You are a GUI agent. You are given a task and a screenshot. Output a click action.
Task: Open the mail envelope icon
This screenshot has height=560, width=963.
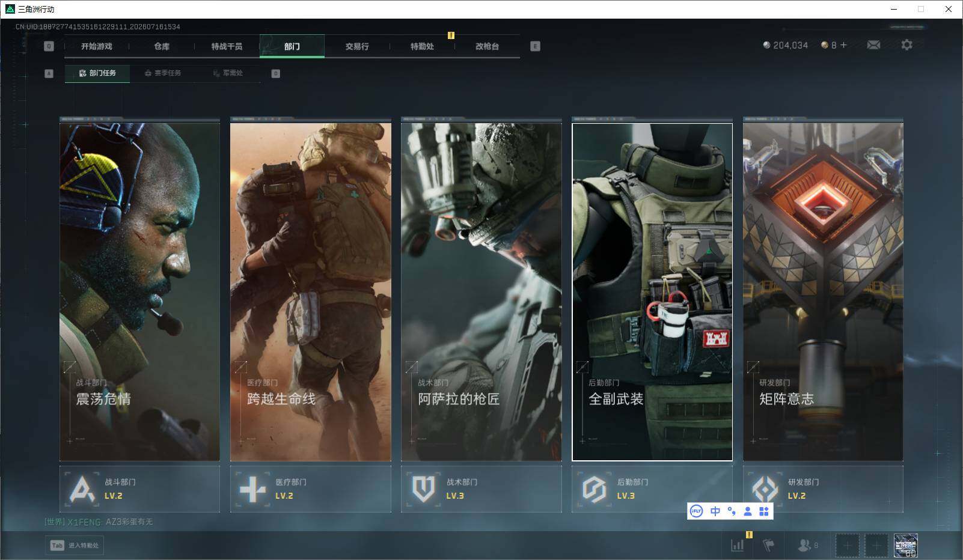tap(873, 45)
